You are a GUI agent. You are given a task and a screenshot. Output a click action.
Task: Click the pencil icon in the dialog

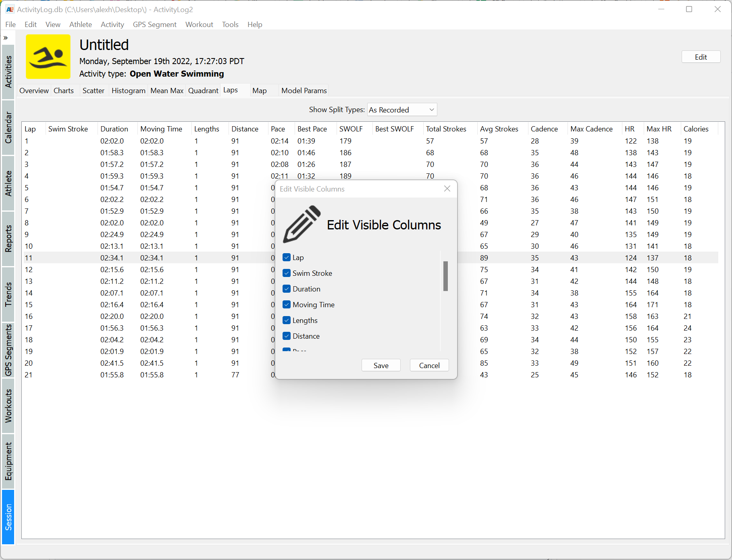coord(302,224)
